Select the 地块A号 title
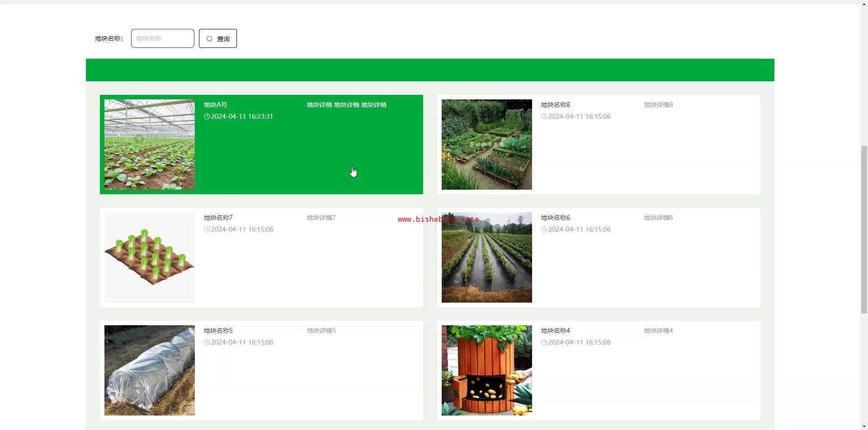Image resolution: width=868 pixels, height=430 pixels. pos(216,105)
